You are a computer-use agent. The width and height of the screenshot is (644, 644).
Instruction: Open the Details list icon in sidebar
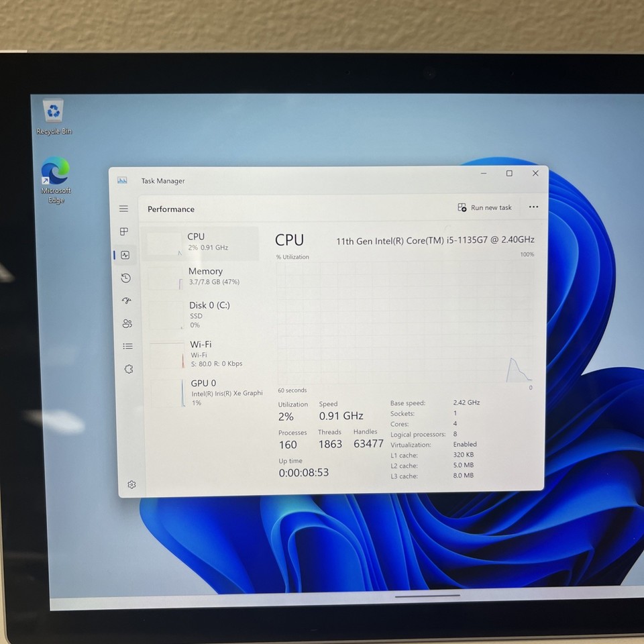pos(127,346)
